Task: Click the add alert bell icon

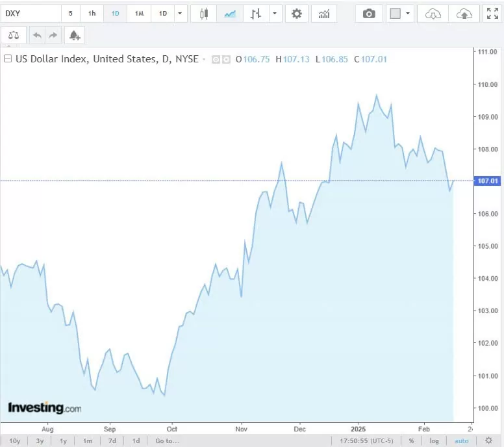Action: pos(75,36)
